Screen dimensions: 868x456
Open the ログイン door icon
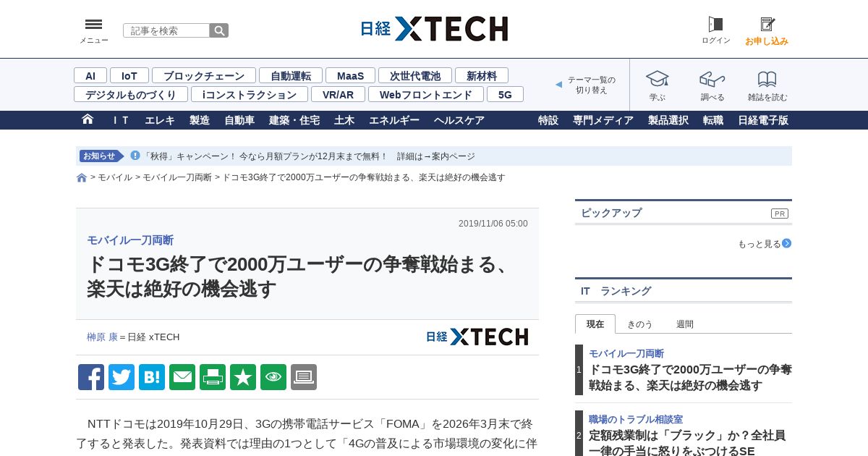pyautogui.click(x=715, y=25)
